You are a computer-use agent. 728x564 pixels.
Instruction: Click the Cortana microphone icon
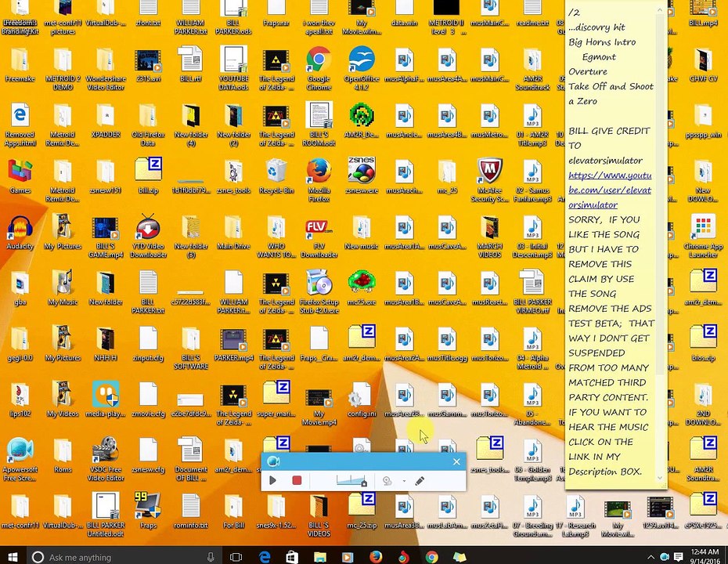(x=211, y=557)
